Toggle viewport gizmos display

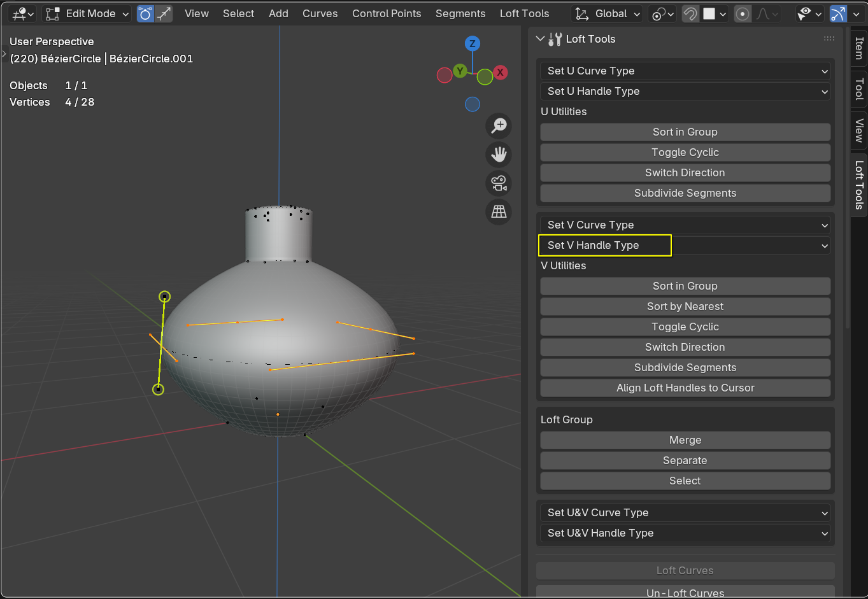click(838, 13)
